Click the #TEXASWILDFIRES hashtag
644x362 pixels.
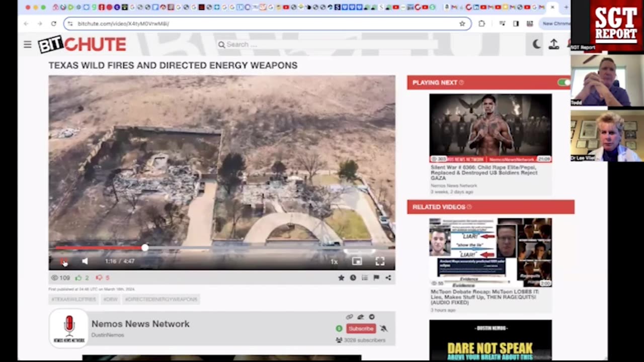pos(73,299)
